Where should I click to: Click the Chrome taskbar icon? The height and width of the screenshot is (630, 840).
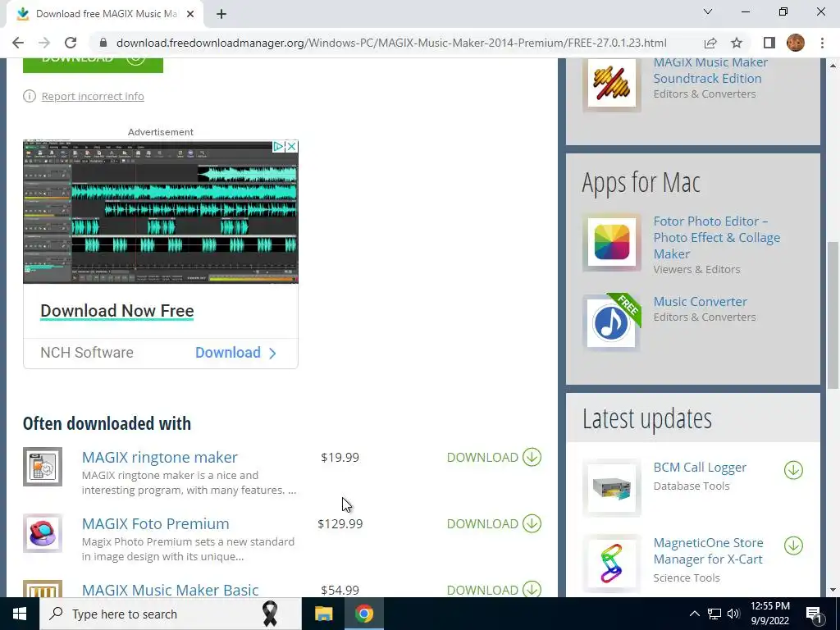point(363,614)
